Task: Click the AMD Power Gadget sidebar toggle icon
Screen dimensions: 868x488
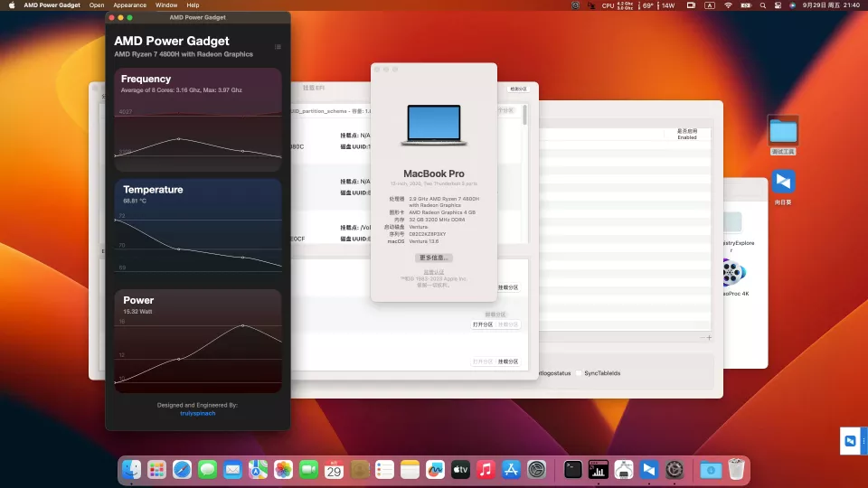Action: pos(278,47)
